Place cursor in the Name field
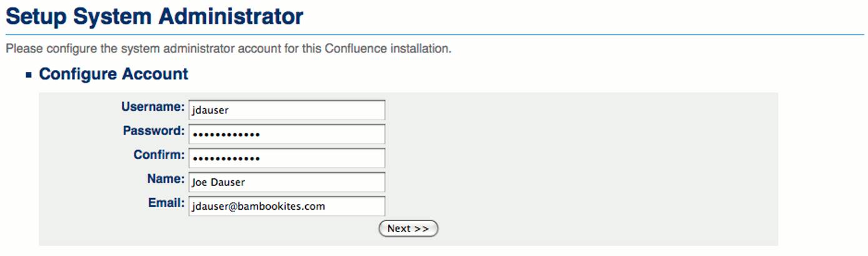This screenshot has width=868, height=256. [286, 182]
